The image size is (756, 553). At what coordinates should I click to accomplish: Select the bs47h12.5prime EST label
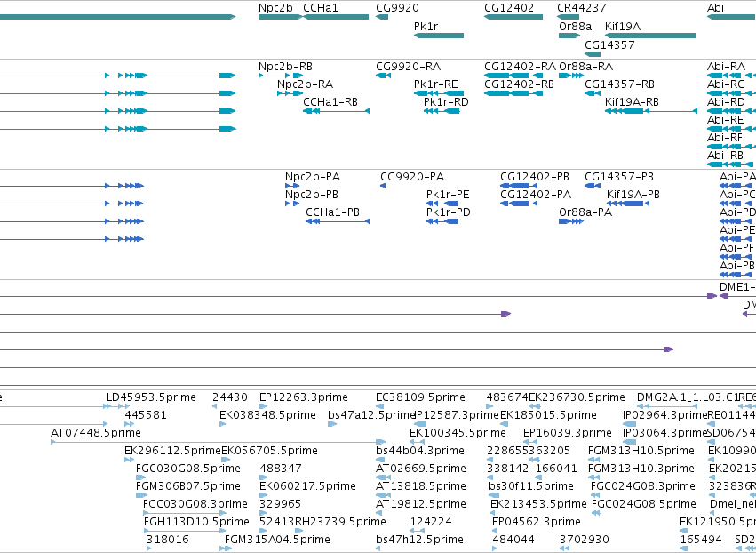(x=419, y=540)
